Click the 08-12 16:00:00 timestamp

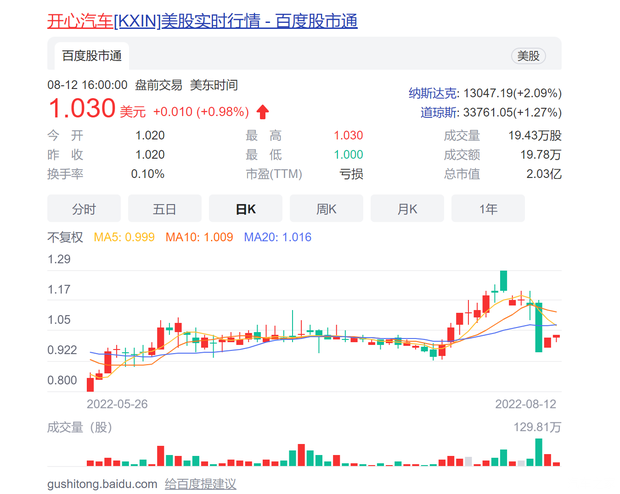[x=87, y=85]
